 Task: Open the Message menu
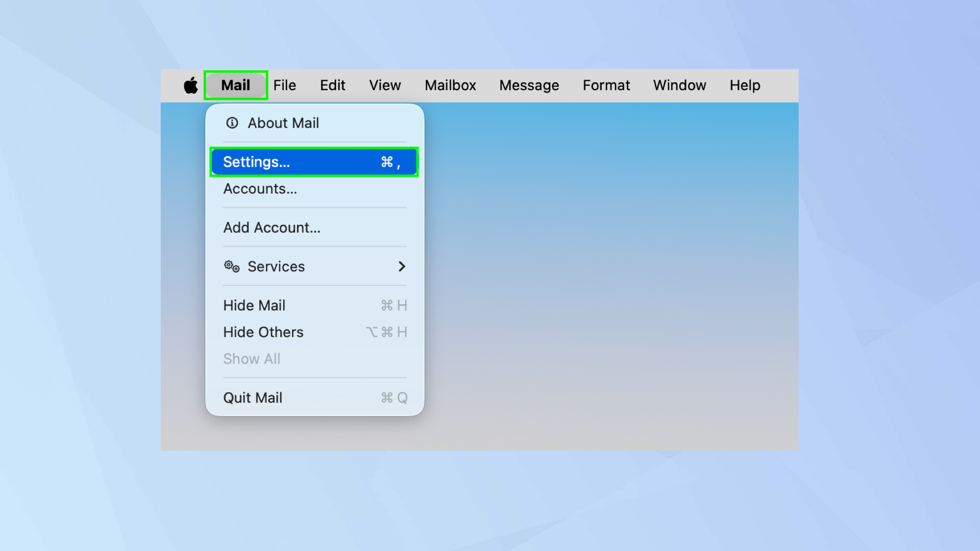tap(529, 85)
